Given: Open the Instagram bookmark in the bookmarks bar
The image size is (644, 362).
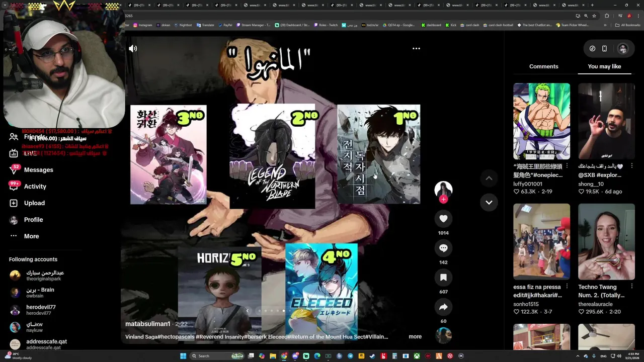Looking at the screenshot, I should tap(142, 25).
